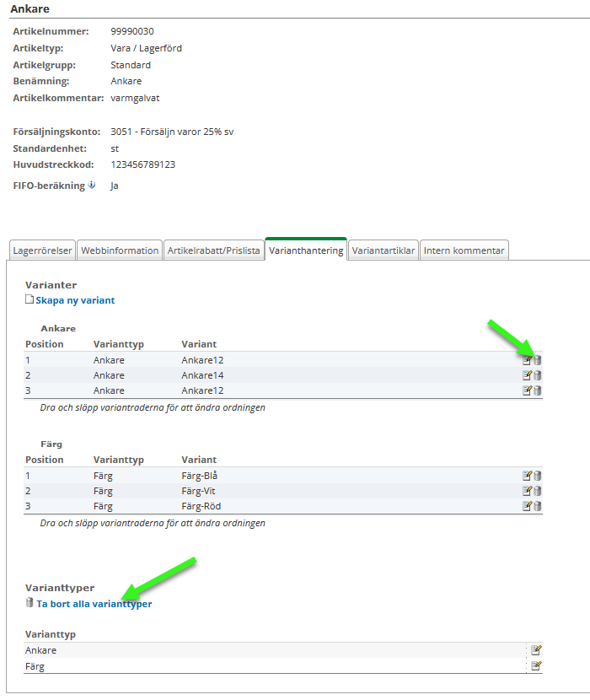Edit the Färg-Blå variant

click(x=528, y=476)
